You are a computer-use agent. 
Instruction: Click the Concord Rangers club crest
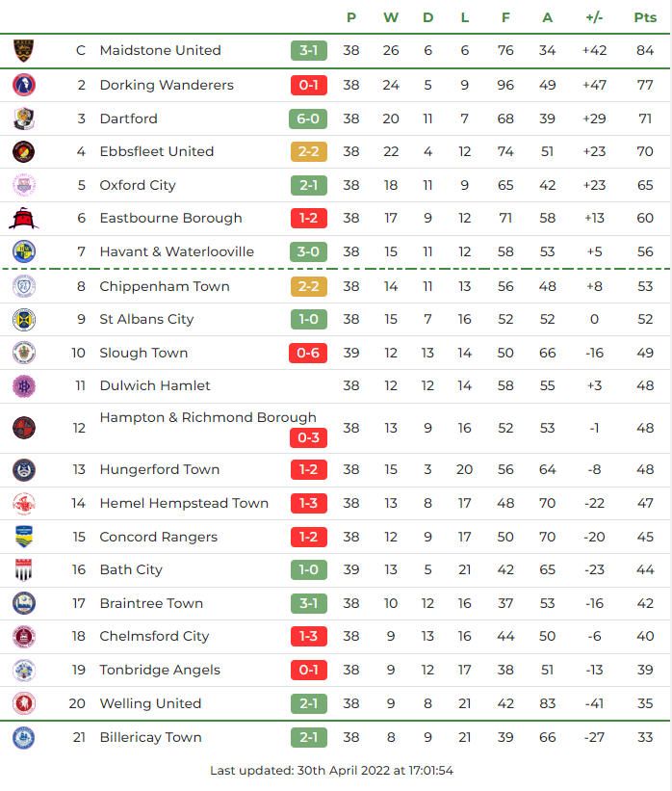(23, 537)
